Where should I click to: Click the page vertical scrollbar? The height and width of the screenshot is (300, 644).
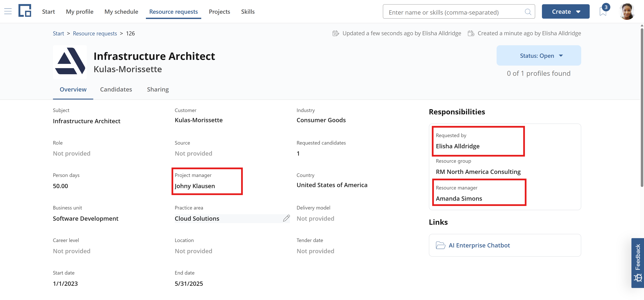pos(642,108)
